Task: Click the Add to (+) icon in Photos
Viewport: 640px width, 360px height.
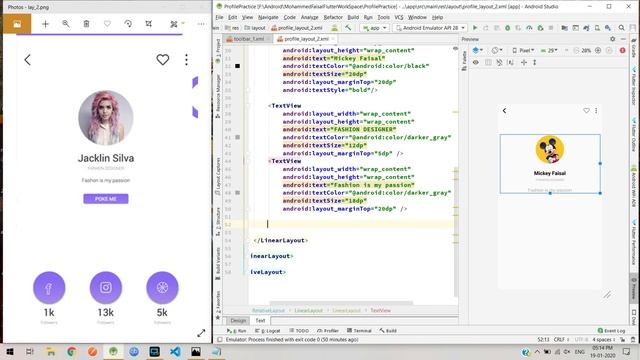Action: point(45,24)
